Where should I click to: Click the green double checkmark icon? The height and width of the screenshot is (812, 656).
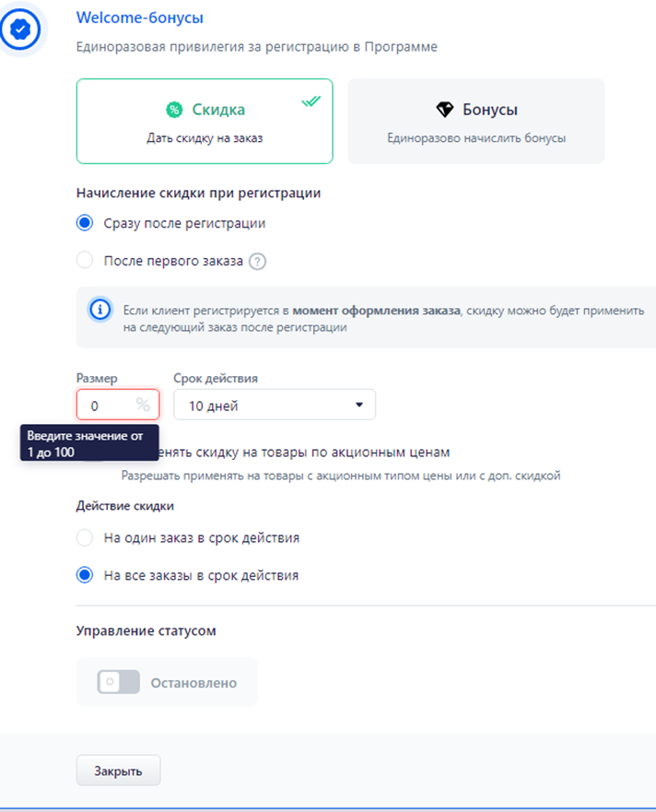[311, 101]
